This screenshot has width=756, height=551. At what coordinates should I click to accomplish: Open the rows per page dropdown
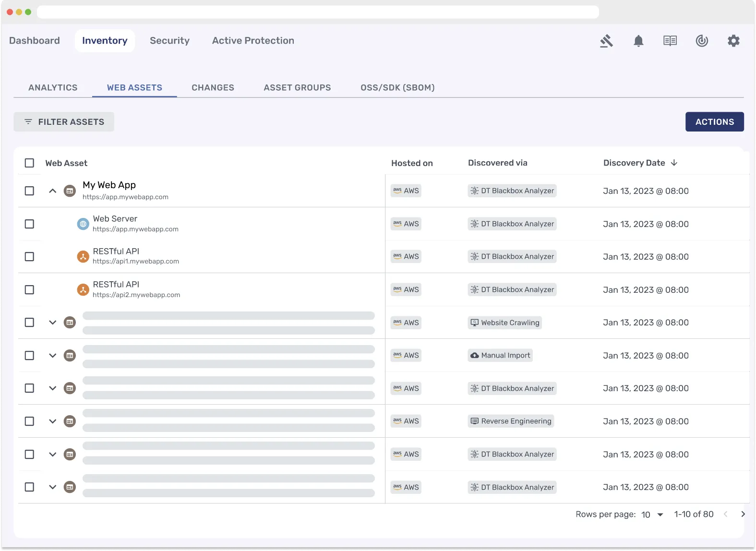[653, 515]
